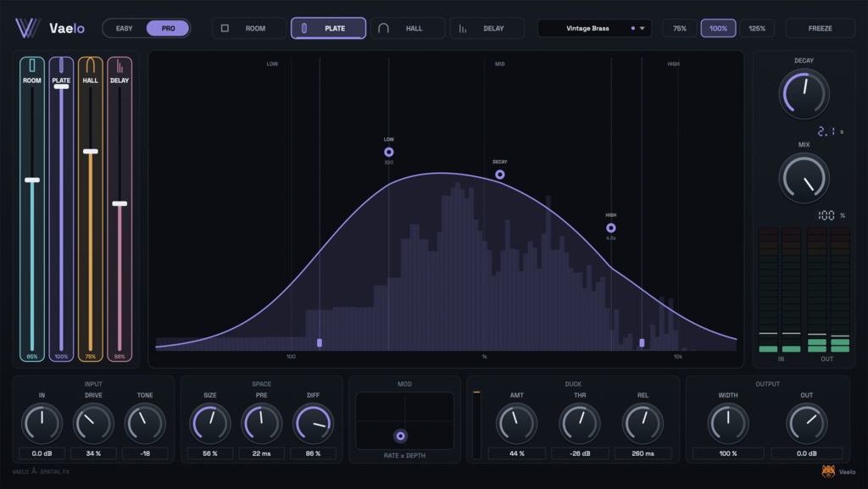The image size is (868, 489).
Task: Select the HALL reverb tab
Action: (x=408, y=28)
